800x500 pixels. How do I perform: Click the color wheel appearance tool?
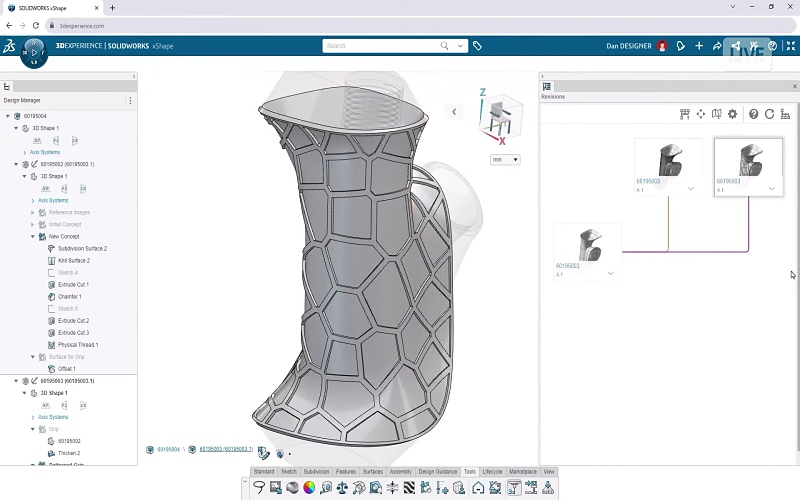pyautogui.click(x=309, y=488)
